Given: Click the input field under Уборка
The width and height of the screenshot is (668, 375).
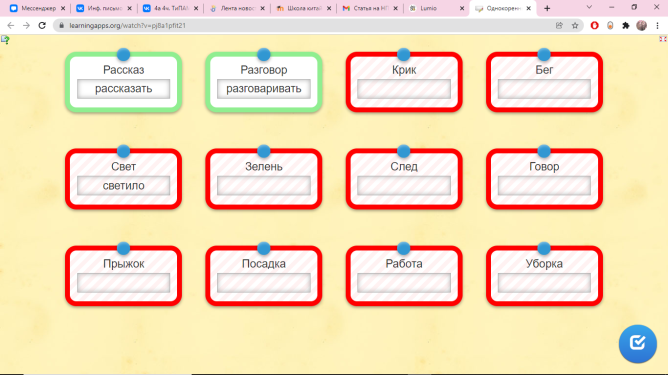Looking at the screenshot, I should click(544, 283).
